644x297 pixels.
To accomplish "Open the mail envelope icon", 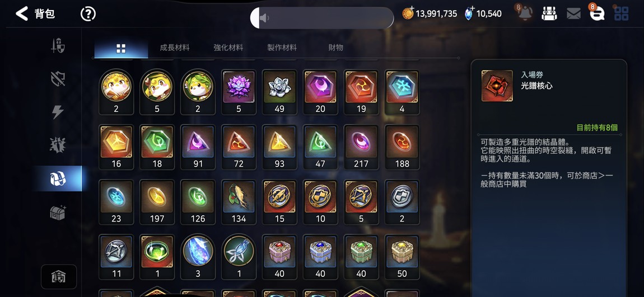I will tap(573, 14).
